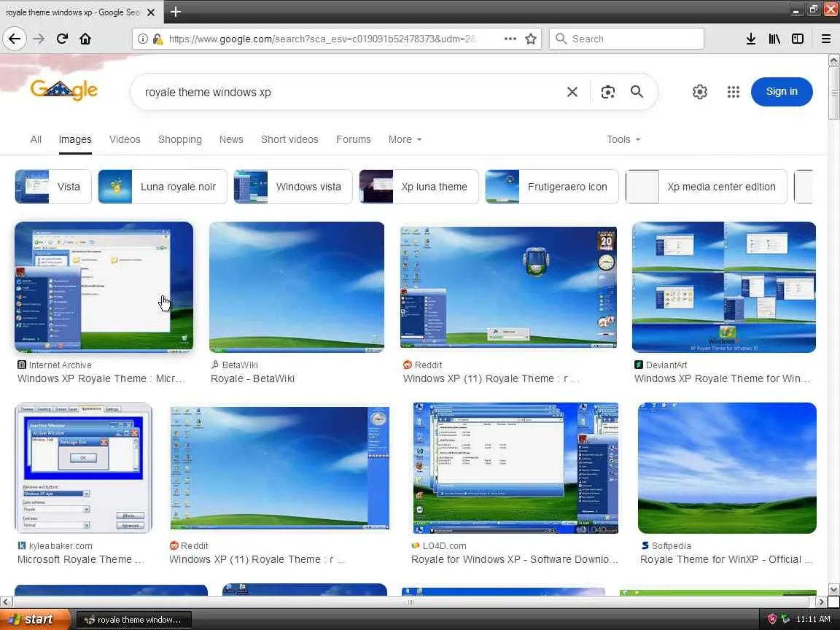Click the Google logo
Image resolution: width=840 pixels, height=630 pixels.
(x=63, y=90)
